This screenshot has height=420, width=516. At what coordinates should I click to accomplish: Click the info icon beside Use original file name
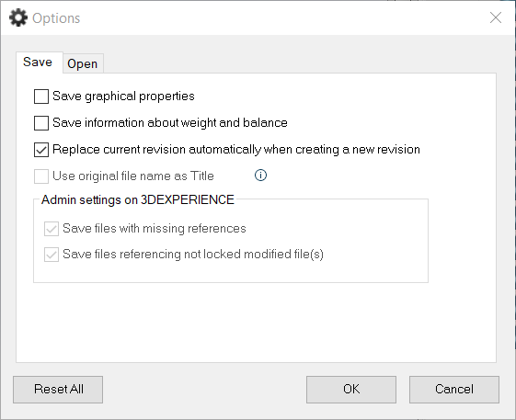pyautogui.click(x=260, y=176)
